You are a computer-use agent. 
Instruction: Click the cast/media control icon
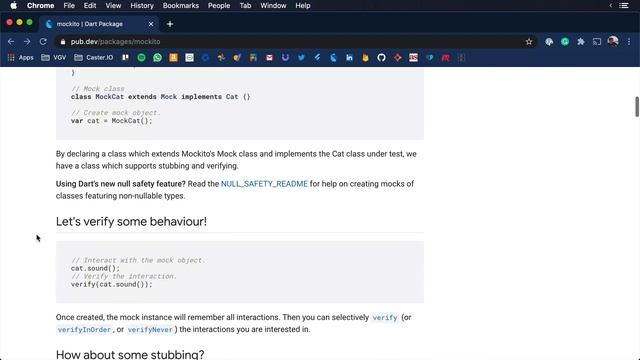click(597, 42)
